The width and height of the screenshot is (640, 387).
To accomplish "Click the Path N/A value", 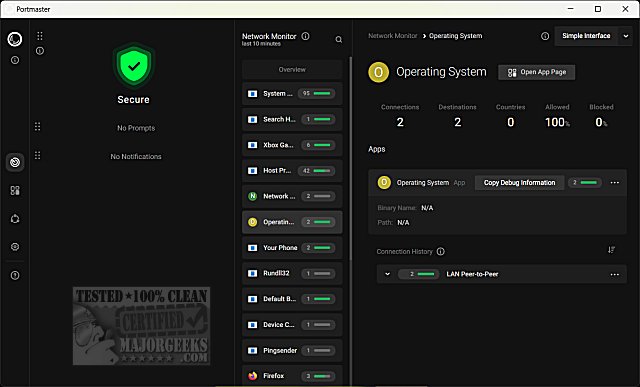I will [403, 222].
